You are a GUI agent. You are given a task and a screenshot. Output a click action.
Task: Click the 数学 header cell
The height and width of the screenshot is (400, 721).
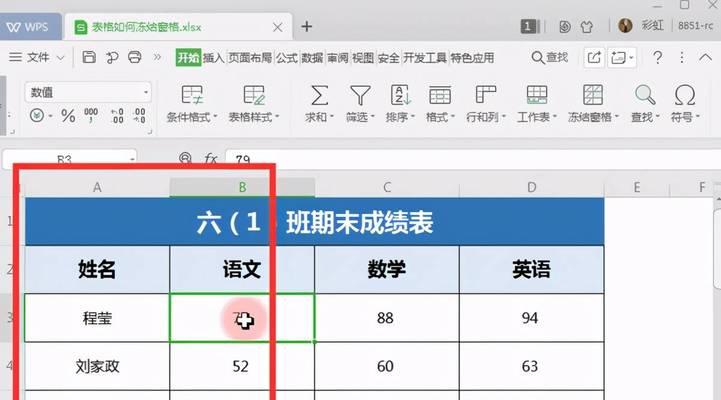[x=387, y=269]
